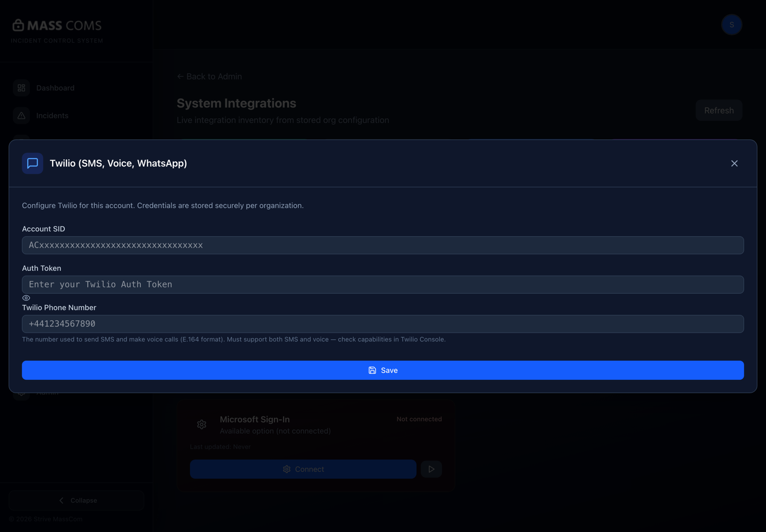766x532 pixels.
Task: Click the save disk icon
Action: (x=372, y=370)
